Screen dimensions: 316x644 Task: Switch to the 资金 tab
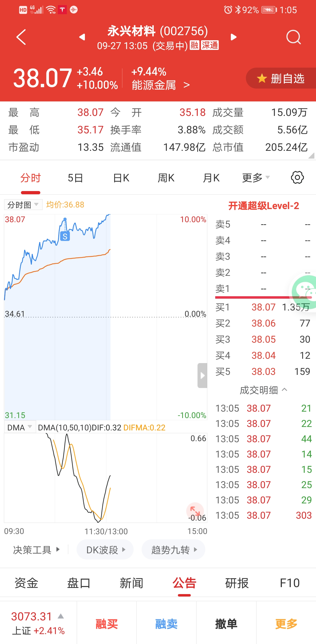point(26,583)
